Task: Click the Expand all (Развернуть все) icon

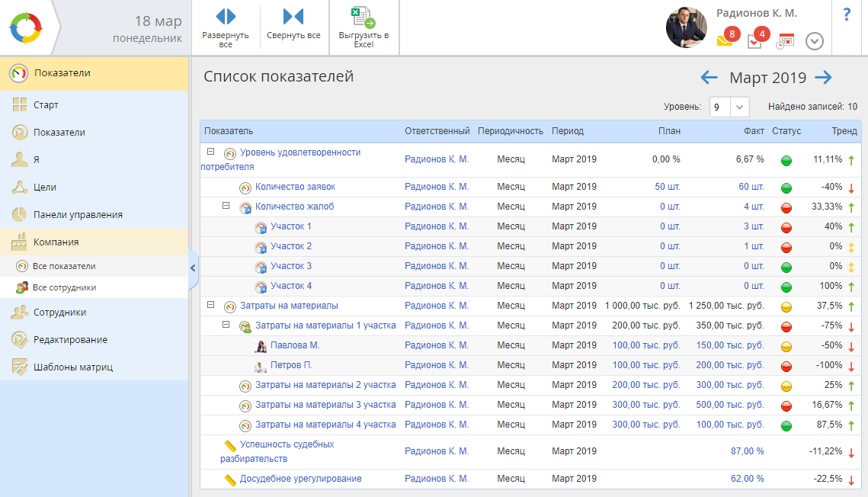Action: (x=226, y=18)
